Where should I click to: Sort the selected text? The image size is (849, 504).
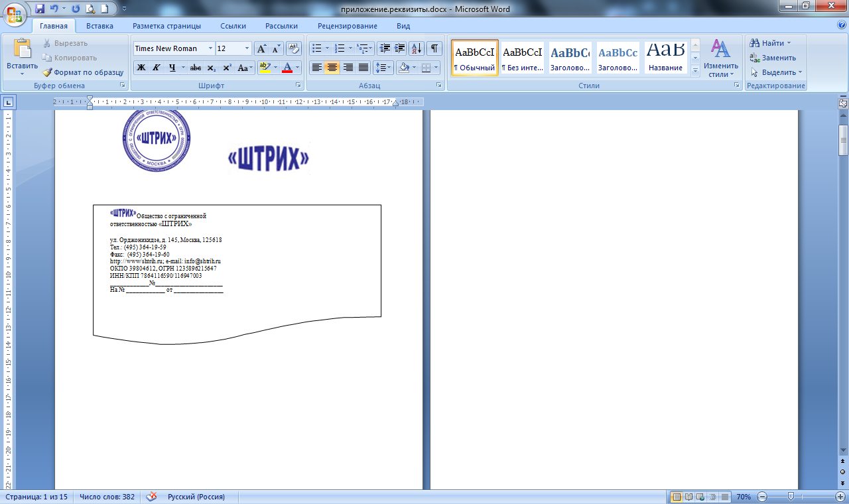pyautogui.click(x=417, y=48)
